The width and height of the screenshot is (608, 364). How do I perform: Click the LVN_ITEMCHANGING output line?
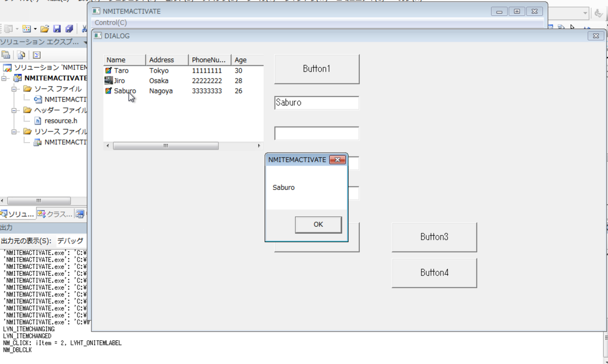tap(29, 329)
